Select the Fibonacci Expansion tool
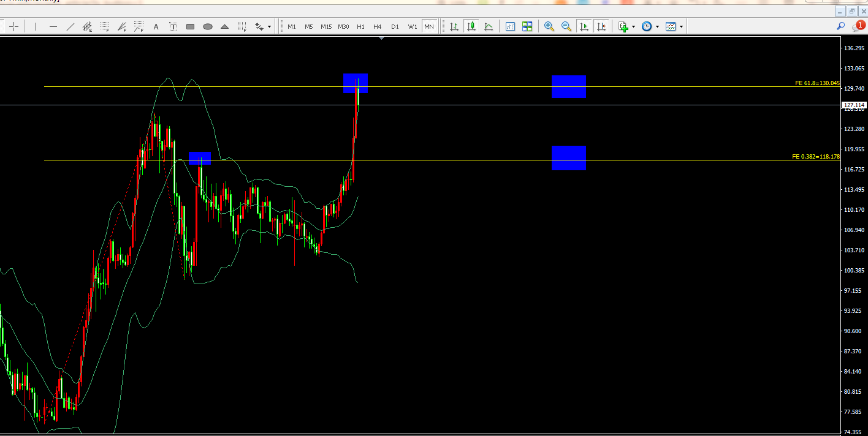Screen dimensions: 868x436 pos(139,26)
